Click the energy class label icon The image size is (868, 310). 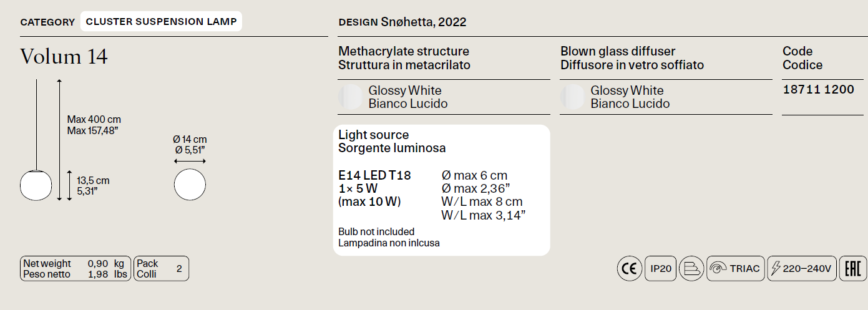(691, 269)
